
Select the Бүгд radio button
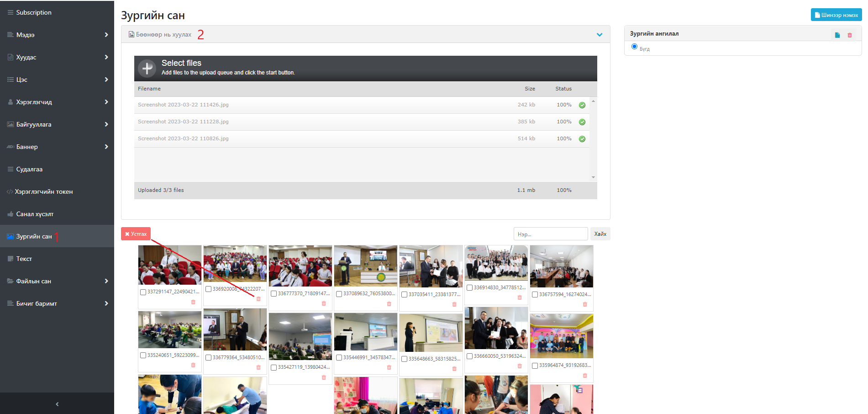634,47
